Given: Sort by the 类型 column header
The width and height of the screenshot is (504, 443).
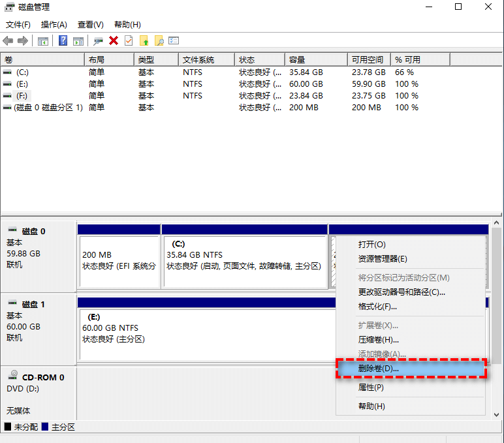Looking at the screenshot, I should click(156, 60).
